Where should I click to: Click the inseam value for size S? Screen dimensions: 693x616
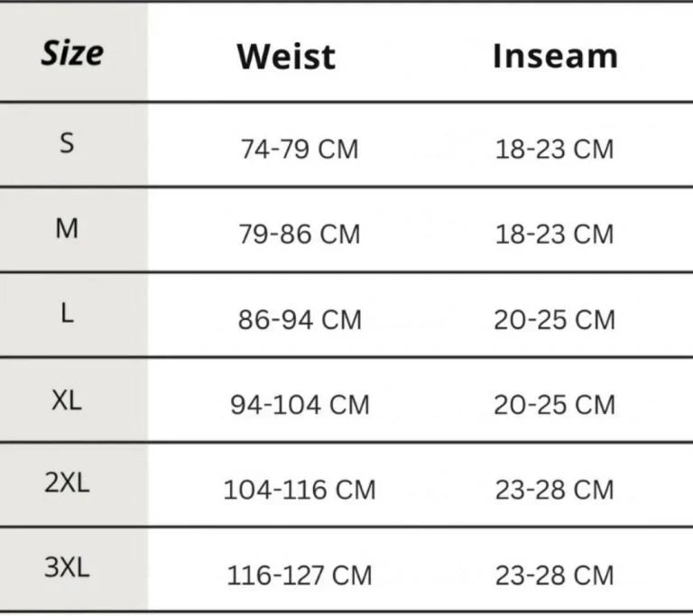554,149
